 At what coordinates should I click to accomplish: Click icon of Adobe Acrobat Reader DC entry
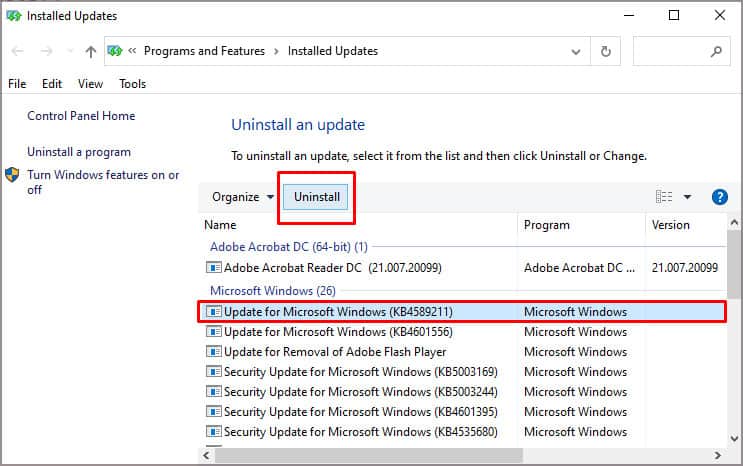click(x=213, y=268)
